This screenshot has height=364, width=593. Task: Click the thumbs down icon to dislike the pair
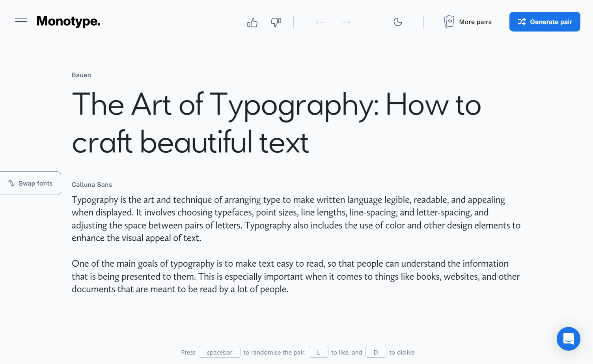pos(276,22)
